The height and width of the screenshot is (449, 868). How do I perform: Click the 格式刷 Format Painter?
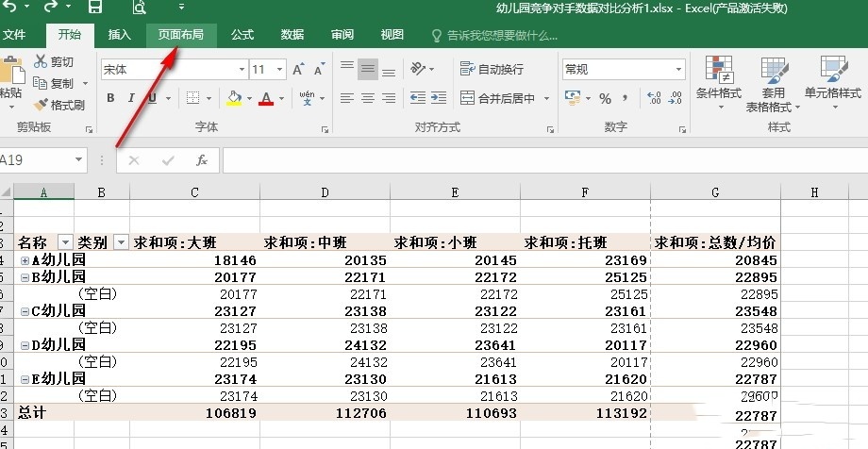(x=59, y=105)
